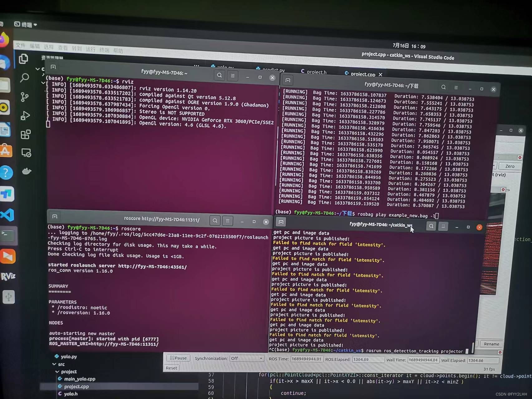Click the Zero button in the RViz panel
The image size is (532, 399).
(x=510, y=166)
